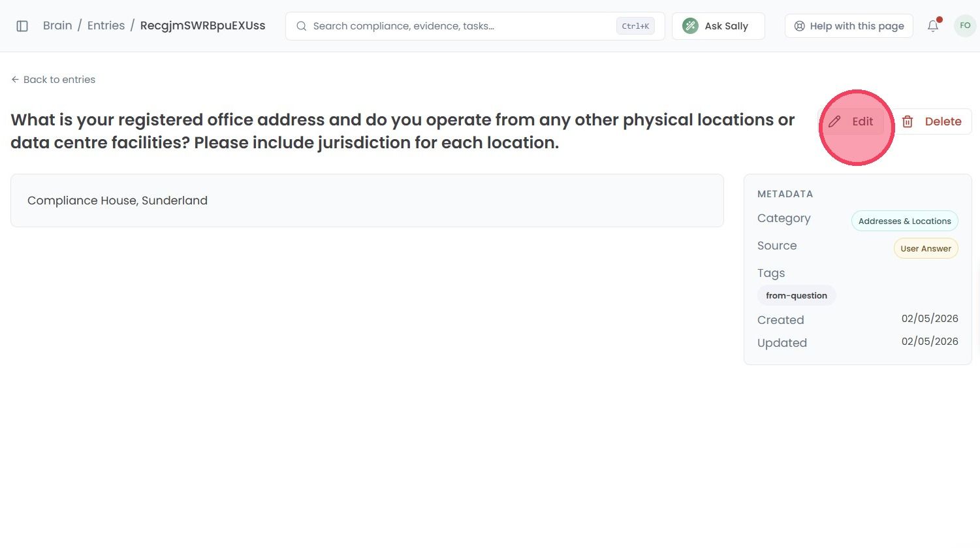
Task: Click the Compliance House, Sunderland answer box
Action: (367, 201)
